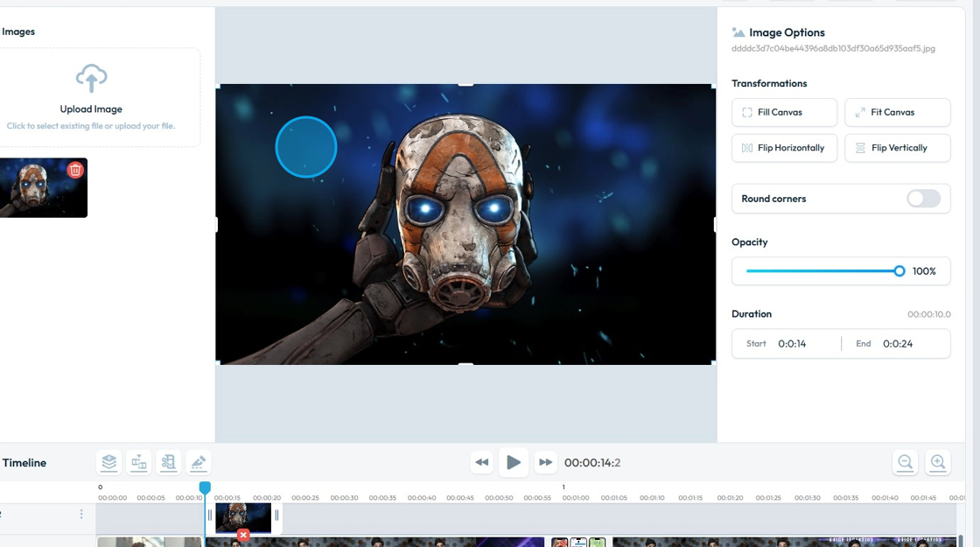Image resolution: width=980 pixels, height=547 pixels.
Task: Click the Opacity slider handle
Action: click(899, 270)
